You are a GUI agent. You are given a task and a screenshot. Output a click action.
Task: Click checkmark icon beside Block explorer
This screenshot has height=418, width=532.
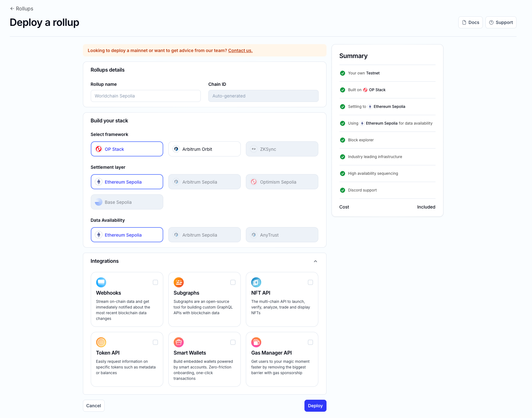pos(343,140)
